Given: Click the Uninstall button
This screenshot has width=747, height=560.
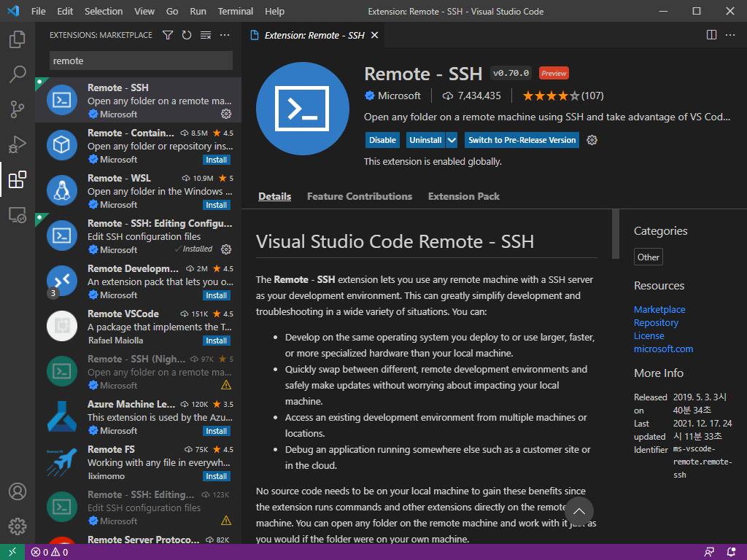Looking at the screenshot, I should [x=425, y=140].
